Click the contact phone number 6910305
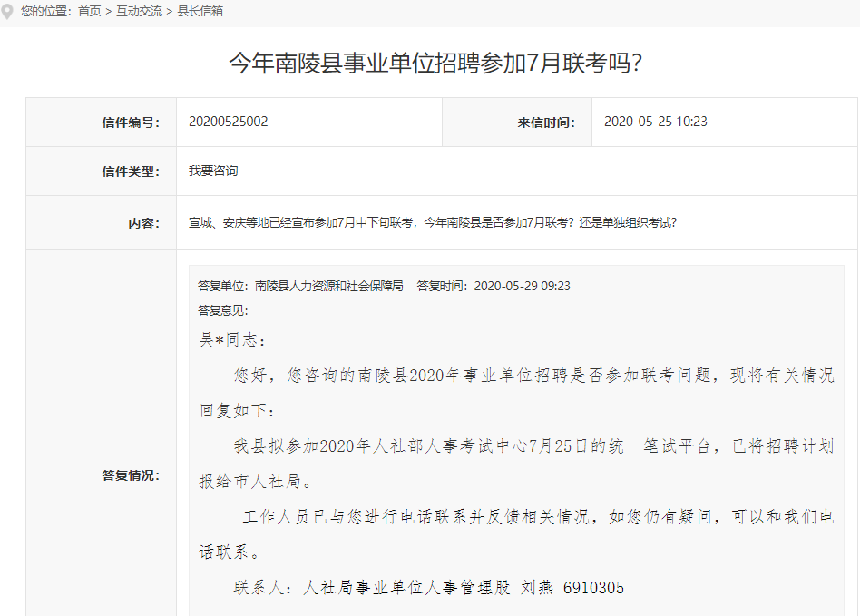The height and width of the screenshot is (616, 860). coord(593,588)
